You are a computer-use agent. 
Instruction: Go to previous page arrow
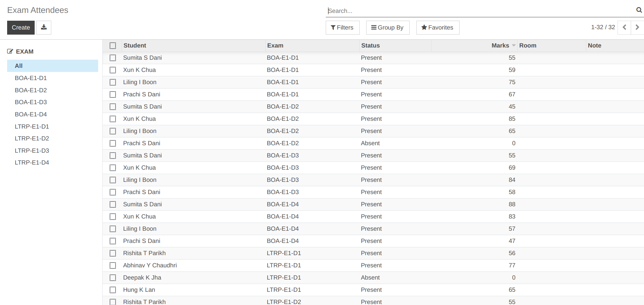coord(624,27)
